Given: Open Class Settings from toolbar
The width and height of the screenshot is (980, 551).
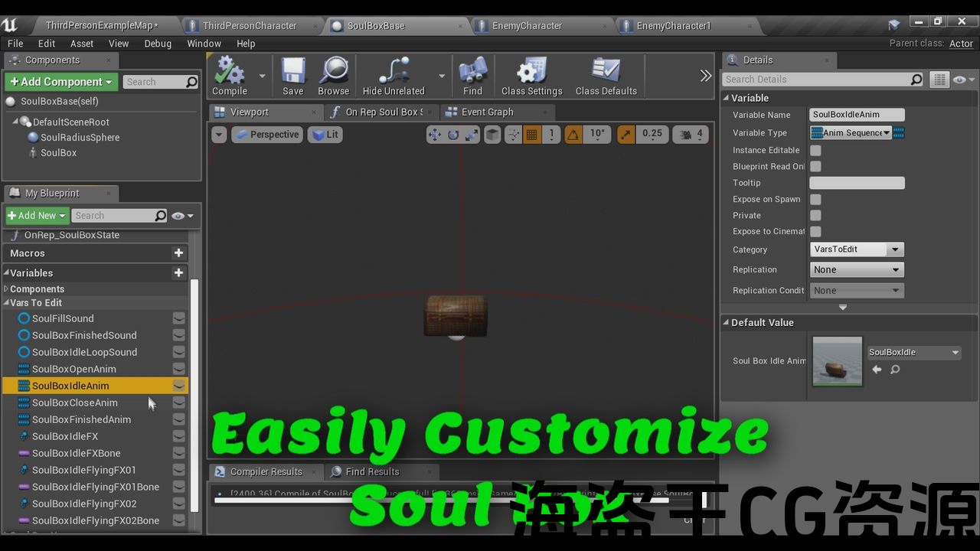Looking at the screenshot, I should (531, 74).
